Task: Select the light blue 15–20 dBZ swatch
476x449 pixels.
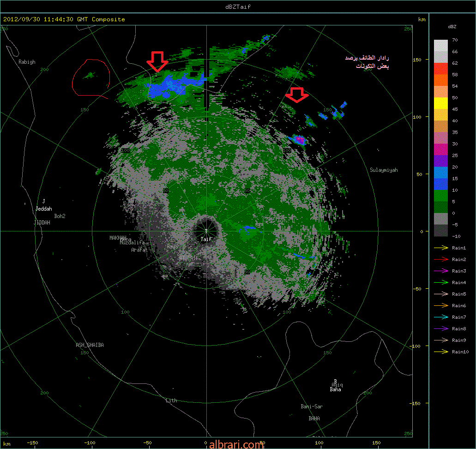Action: point(441,173)
